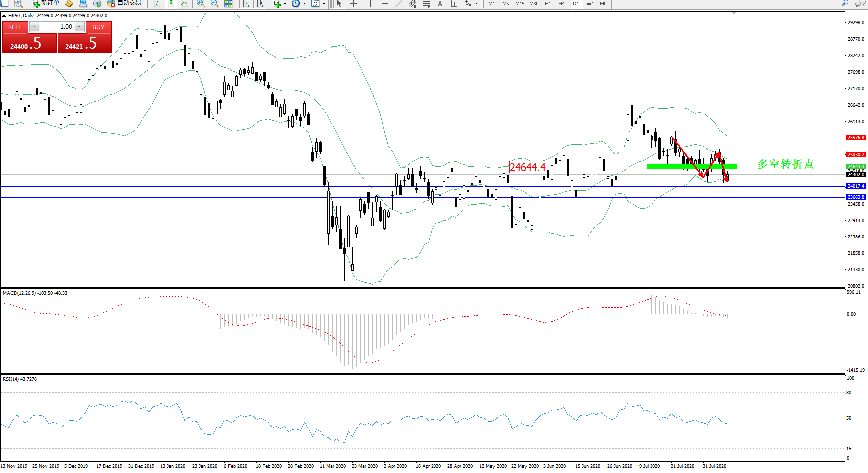Select the cursor arrow tool
Screen dimensions: 868x473
pyautogui.click(x=339, y=4)
